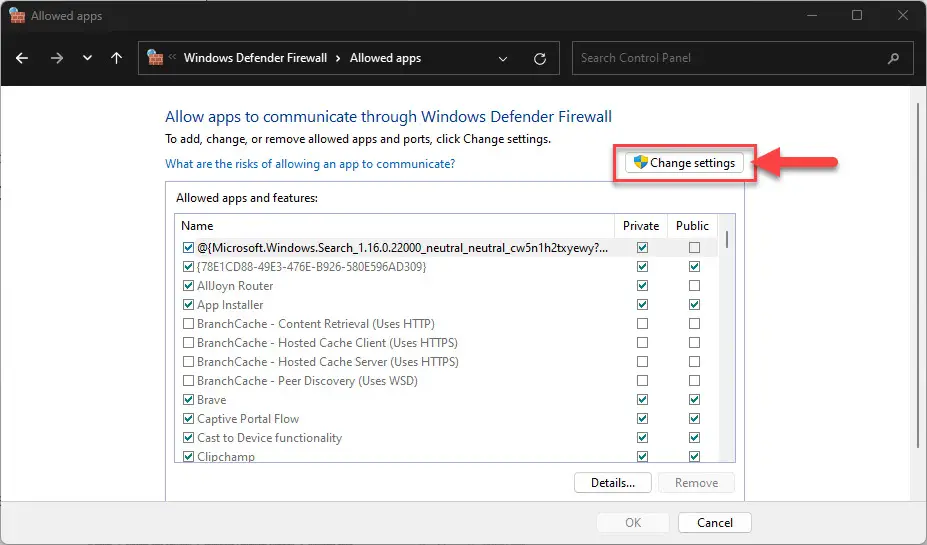
Task: Select Windows Defender Firewall breadcrumb
Action: 255,58
